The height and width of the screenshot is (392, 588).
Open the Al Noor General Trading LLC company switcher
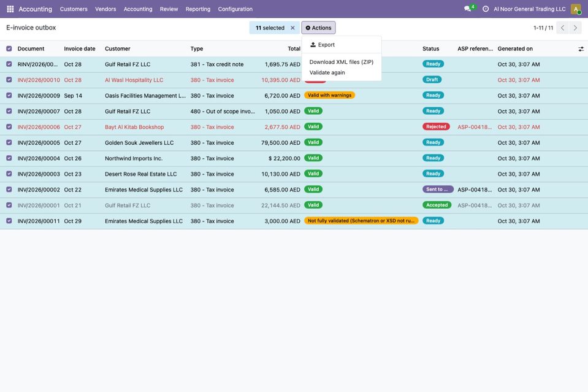[x=530, y=9]
